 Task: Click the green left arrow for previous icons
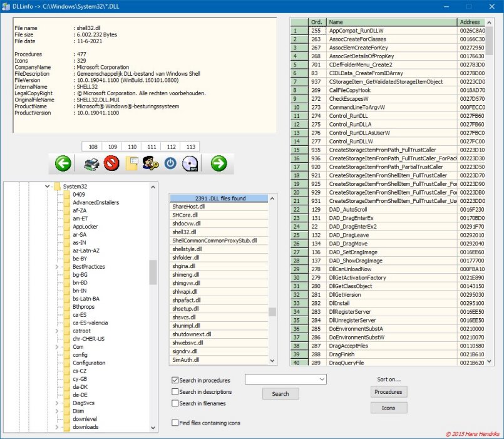(63, 163)
